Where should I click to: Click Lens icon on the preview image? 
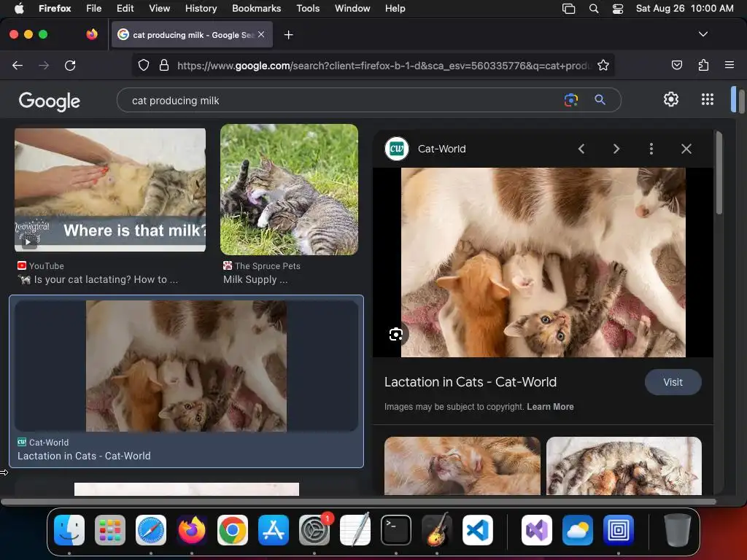tap(396, 335)
